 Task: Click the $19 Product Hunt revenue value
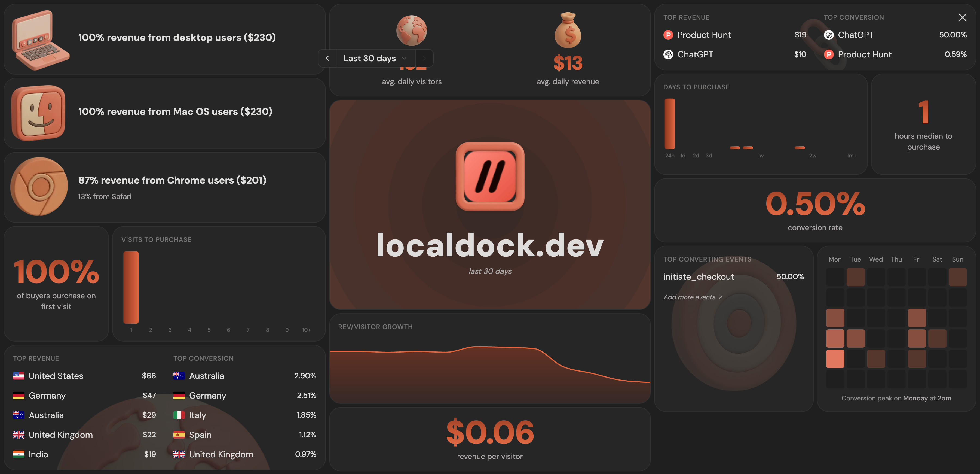pyautogui.click(x=800, y=35)
